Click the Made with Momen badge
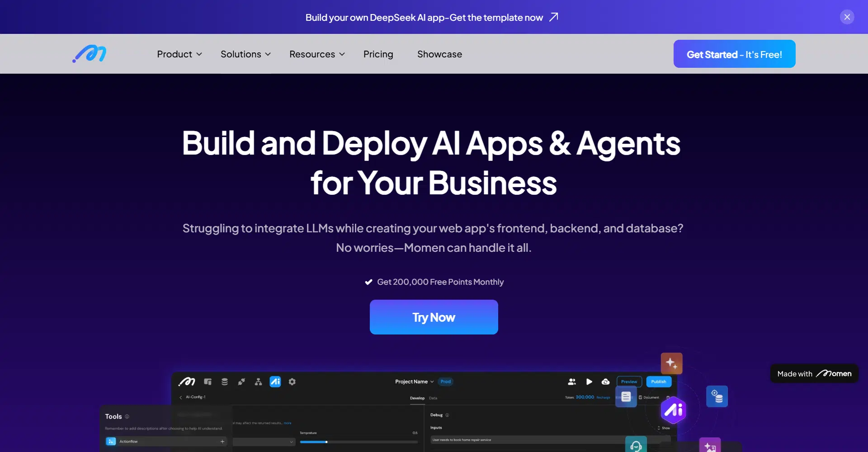868x452 pixels. 814,374
